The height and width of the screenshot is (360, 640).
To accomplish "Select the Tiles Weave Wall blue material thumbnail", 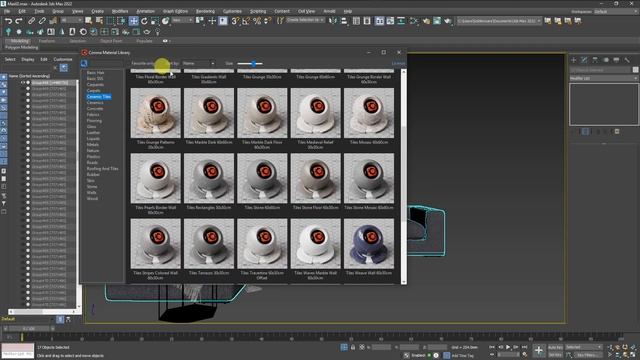I will click(369, 243).
